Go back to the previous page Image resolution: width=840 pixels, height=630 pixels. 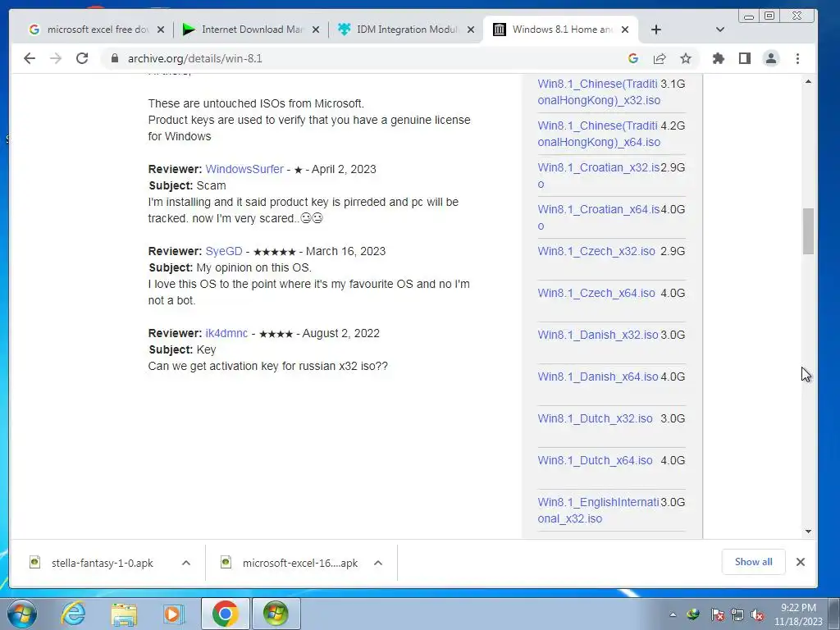(x=30, y=58)
